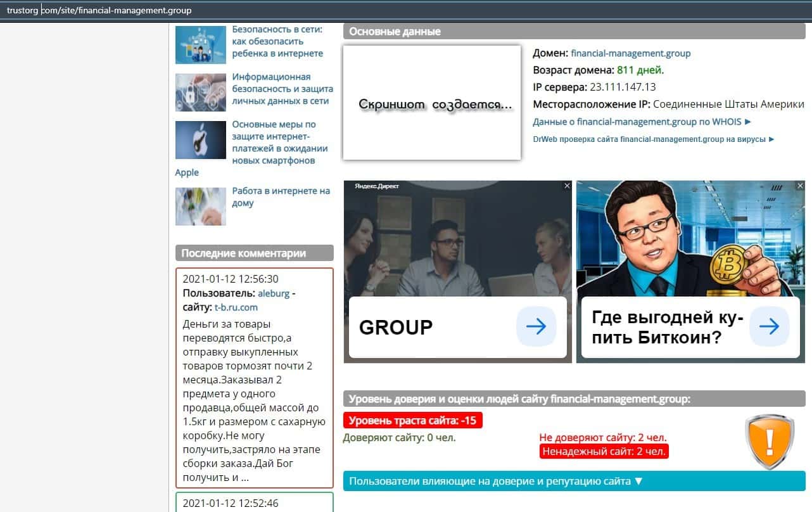Open article 'Безопасность в сети: как обезопасить ребенка'
The image size is (812, 512).
coord(277,41)
